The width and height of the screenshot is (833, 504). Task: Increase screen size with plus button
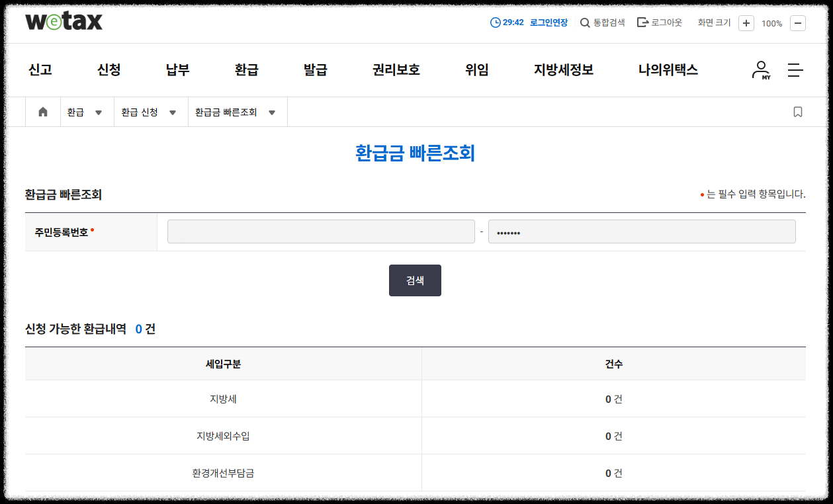(746, 23)
